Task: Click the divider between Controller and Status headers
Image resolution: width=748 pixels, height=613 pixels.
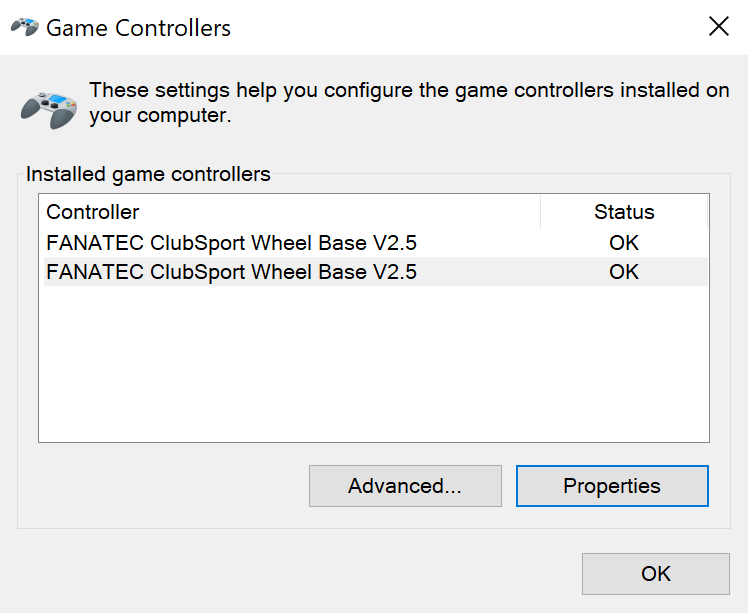Action: point(540,212)
